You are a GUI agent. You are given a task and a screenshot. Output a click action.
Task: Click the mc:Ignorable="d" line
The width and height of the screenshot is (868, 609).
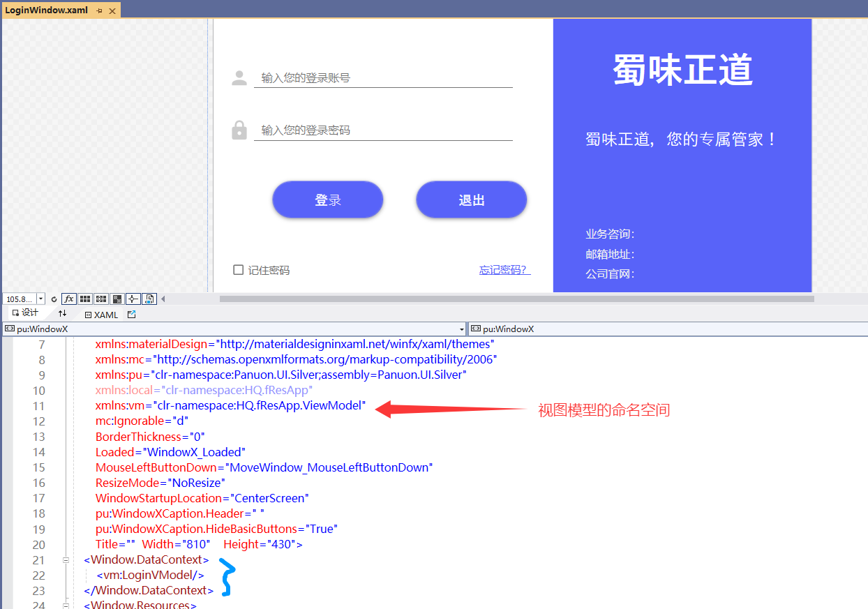(x=142, y=421)
